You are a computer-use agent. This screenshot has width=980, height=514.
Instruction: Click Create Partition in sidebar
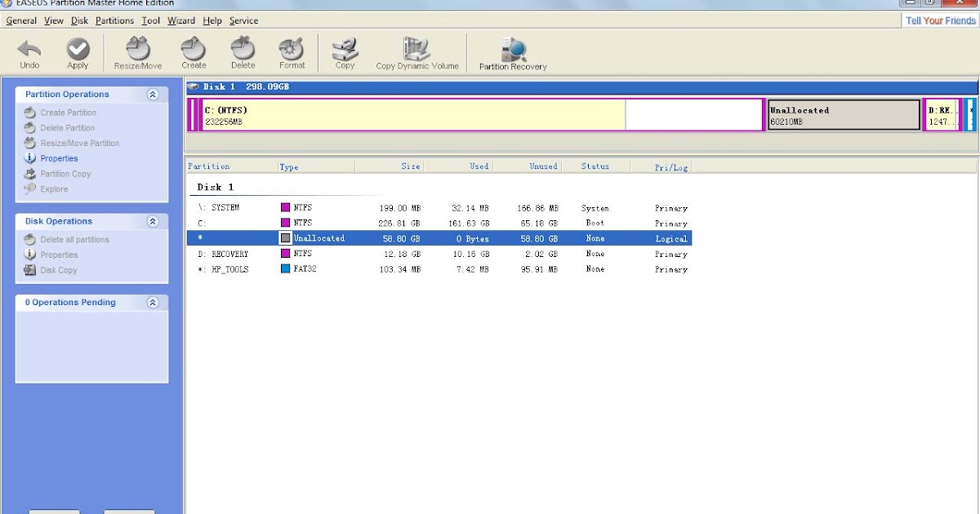point(69,113)
